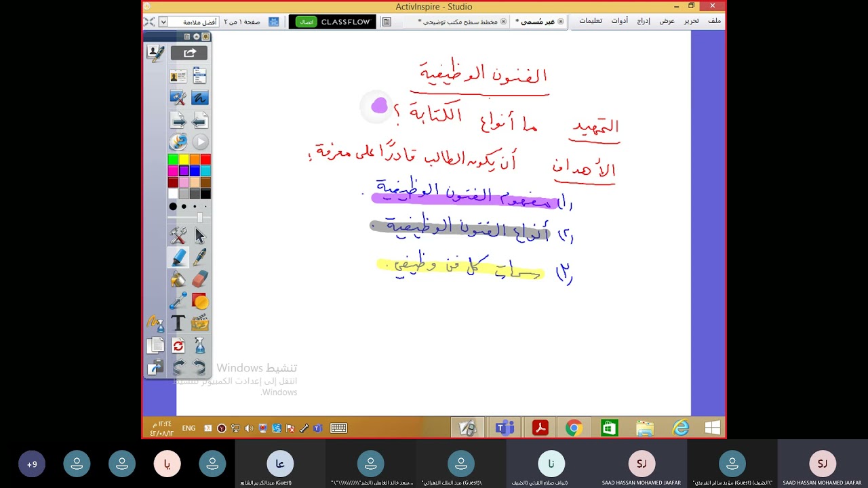868x488 pixels.
Task: Toggle full screen arrows icon at top left
Action: click(150, 22)
